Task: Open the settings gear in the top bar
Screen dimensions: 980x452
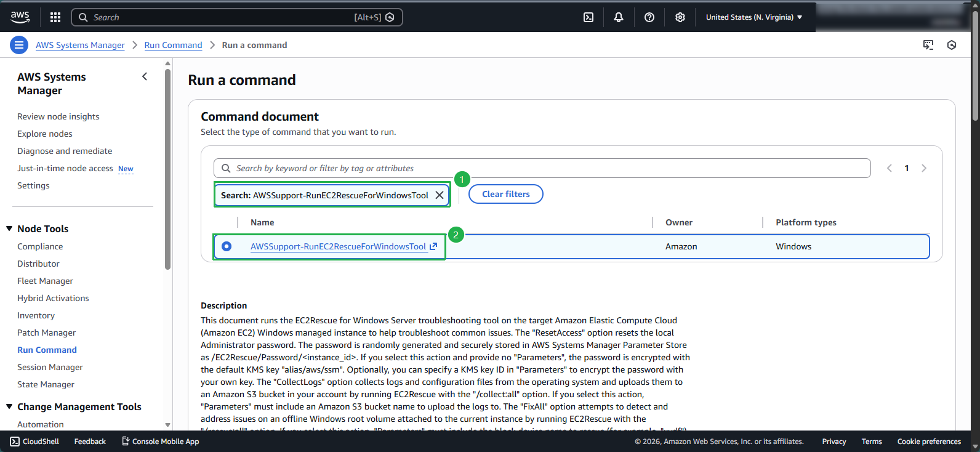Action: pyautogui.click(x=680, y=17)
